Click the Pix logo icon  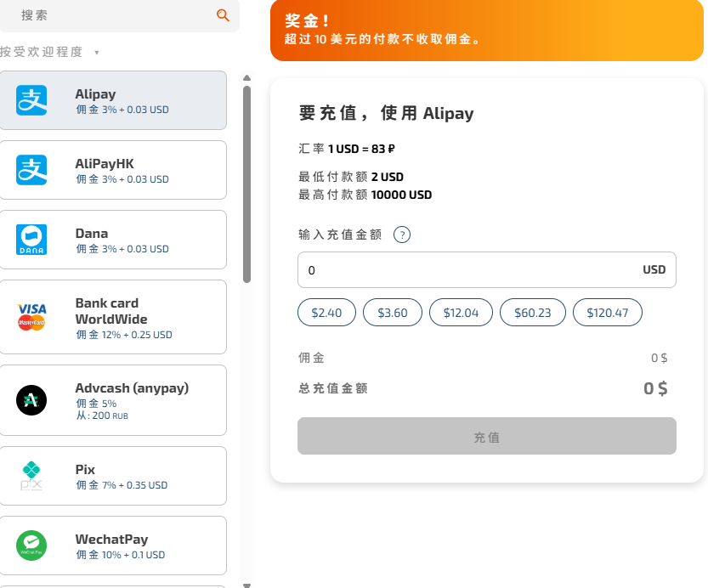pyautogui.click(x=31, y=476)
